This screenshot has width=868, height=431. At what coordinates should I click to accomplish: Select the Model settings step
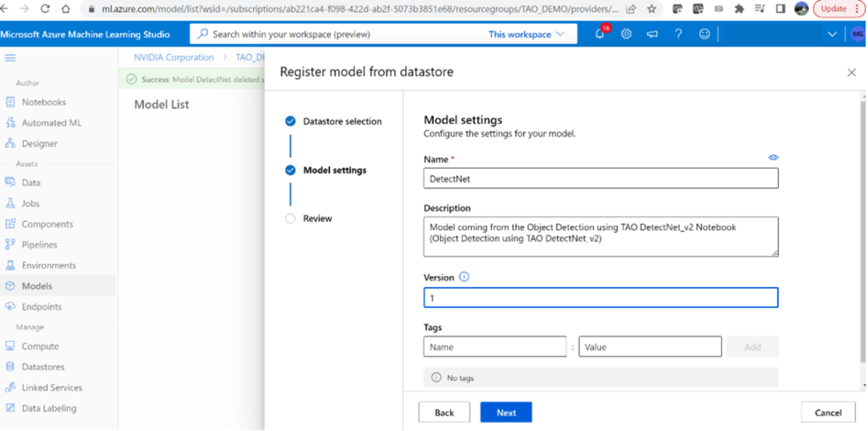pyautogui.click(x=325, y=170)
